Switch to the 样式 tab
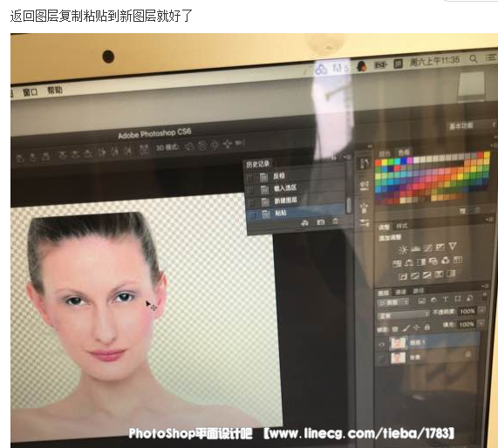Image resolution: width=498 pixels, height=448 pixels. [x=401, y=226]
